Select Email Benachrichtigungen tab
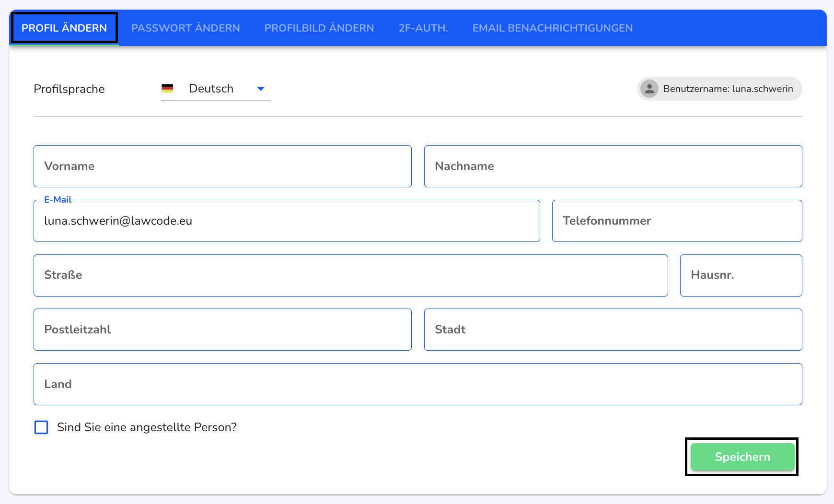The height and width of the screenshot is (504, 834). [553, 28]
